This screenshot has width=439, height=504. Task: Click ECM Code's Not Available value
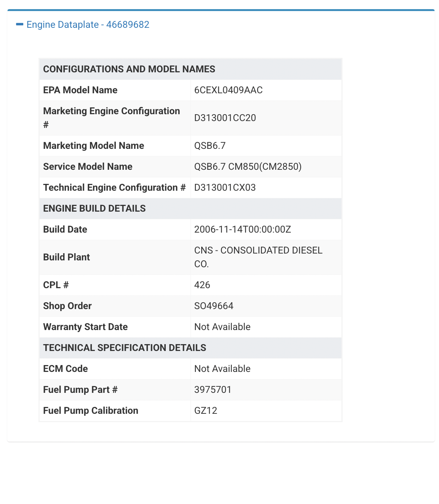coord(222,369)
